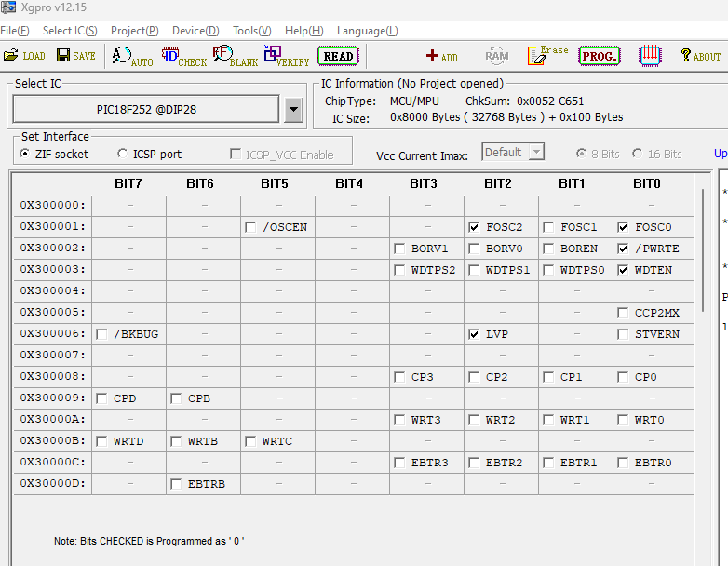Open the ABOUT help icon
The height and width of the screenshot is (566, 728).
click(x=700, y=56)
